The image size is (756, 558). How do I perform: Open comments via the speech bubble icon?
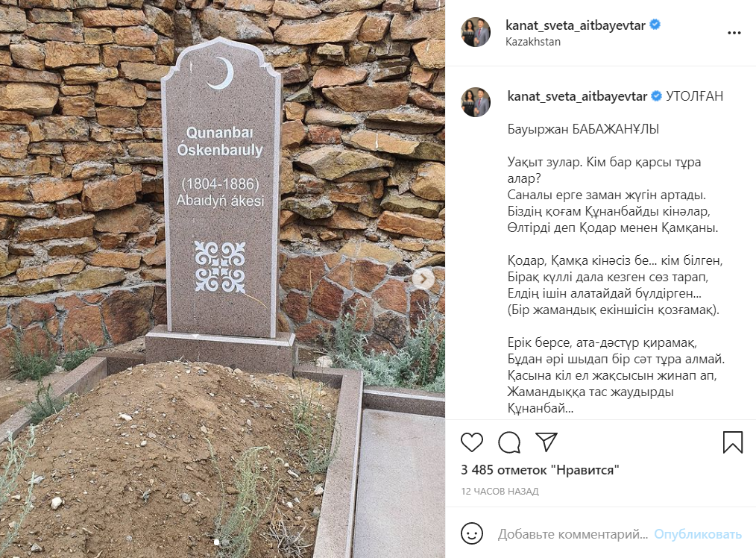[x=509, y=442]
